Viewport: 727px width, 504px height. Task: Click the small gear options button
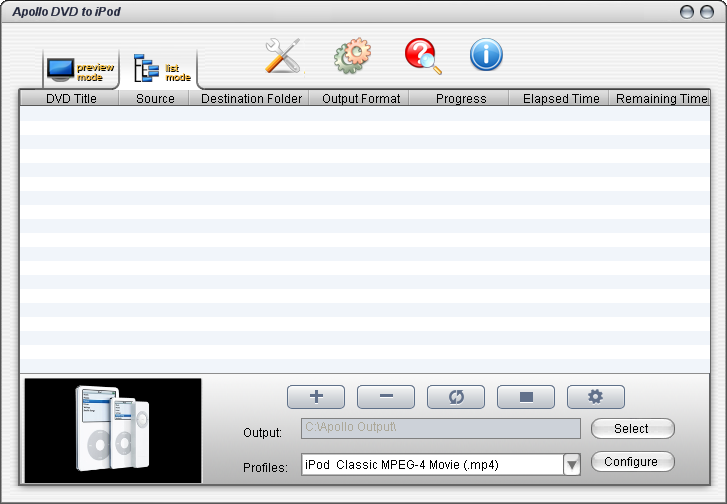click(596, 397)
